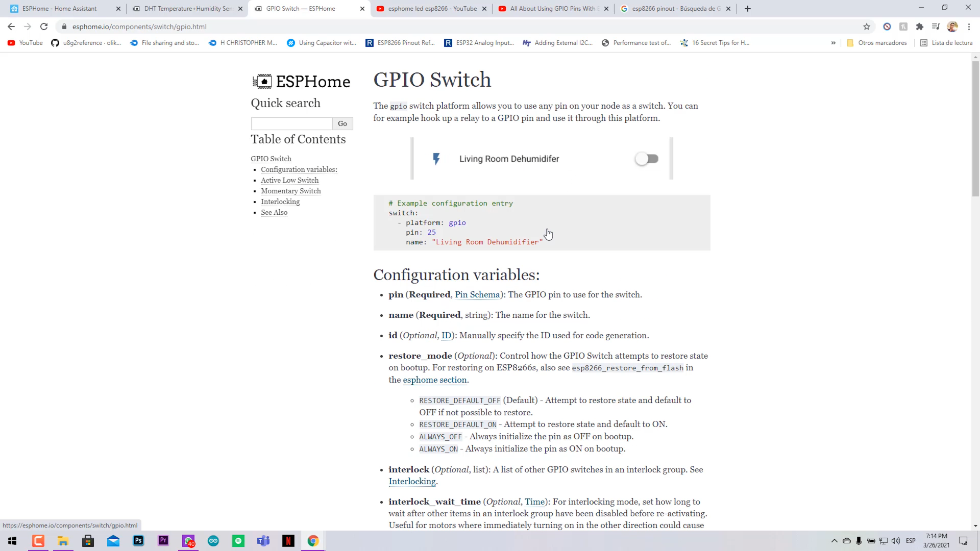Open the Active Low Switch contents link
The width and height of the screenshot is (980, 551).
(290, 180)
